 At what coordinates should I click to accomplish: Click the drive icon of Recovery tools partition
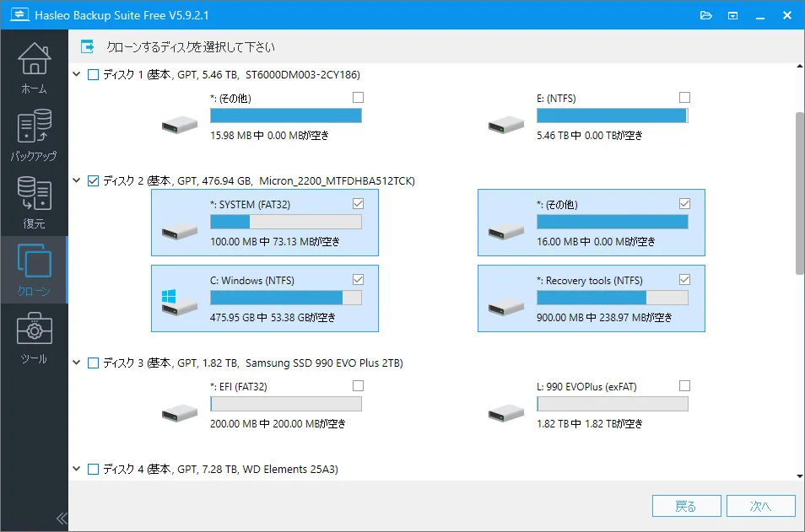(x=505, y=307)
